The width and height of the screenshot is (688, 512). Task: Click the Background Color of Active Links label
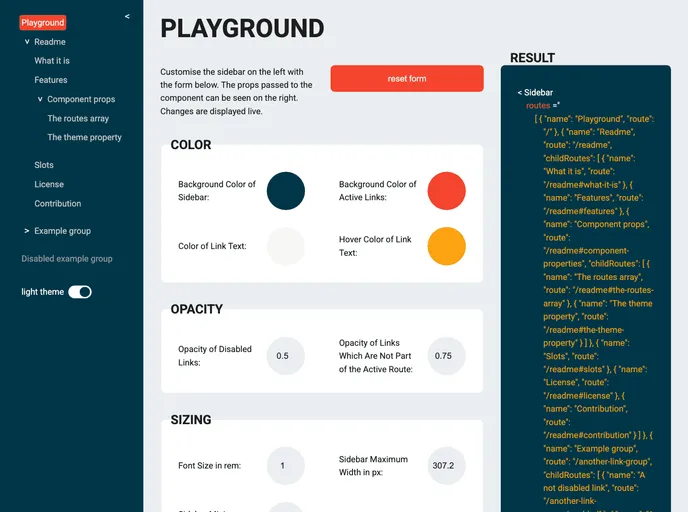[377, 191]
